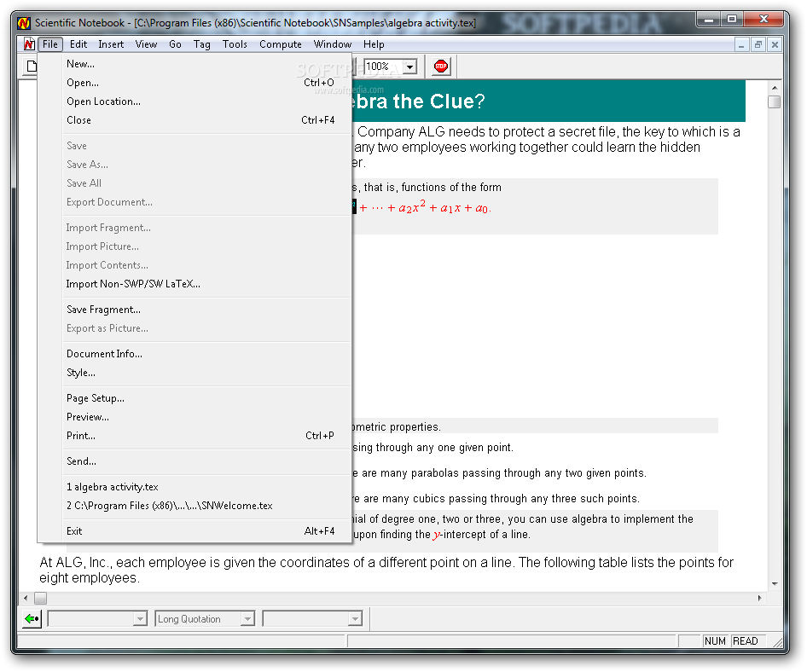
Task: Restore the inner document window
Action: [758, 44]
